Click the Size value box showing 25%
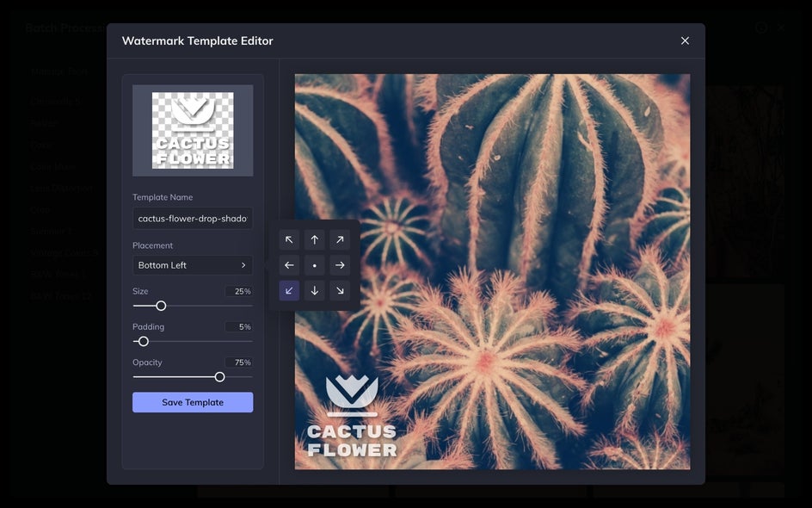Image resolution: width=812 pixels, height=508 pixels. (x=239, y=291)
